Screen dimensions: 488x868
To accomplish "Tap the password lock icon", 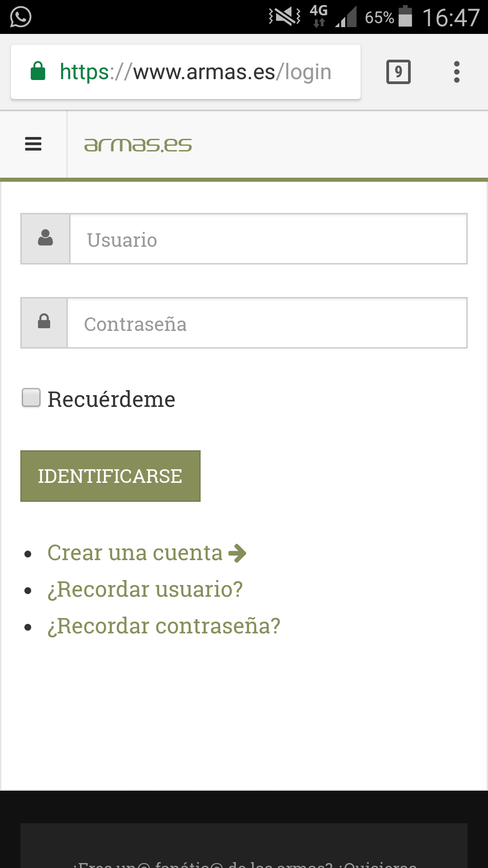I will [x=44, y=322].
